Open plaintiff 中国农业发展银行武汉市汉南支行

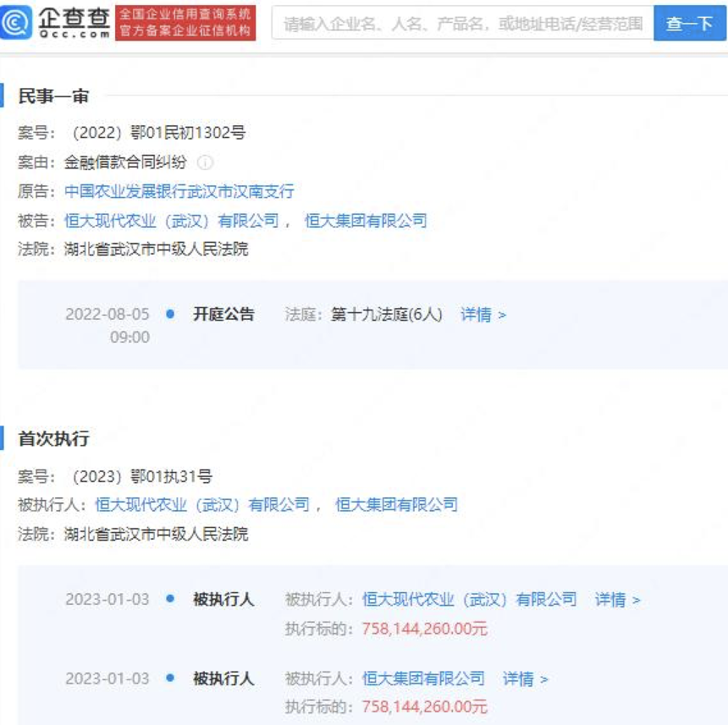[x=179, y=191]
